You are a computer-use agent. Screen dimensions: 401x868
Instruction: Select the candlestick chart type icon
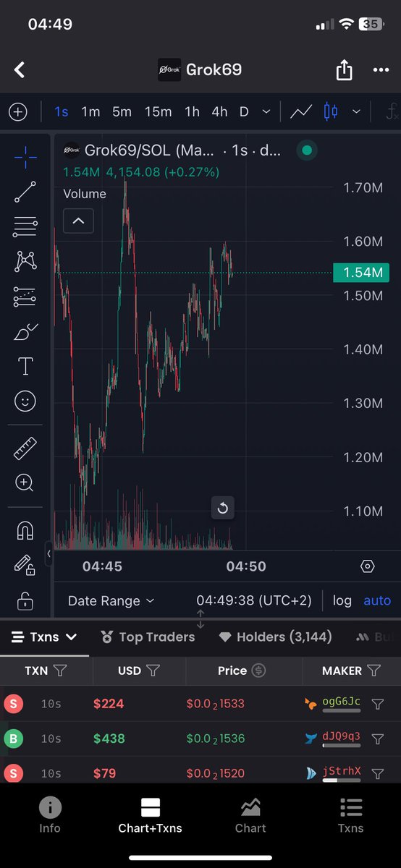tap(331, 112)
